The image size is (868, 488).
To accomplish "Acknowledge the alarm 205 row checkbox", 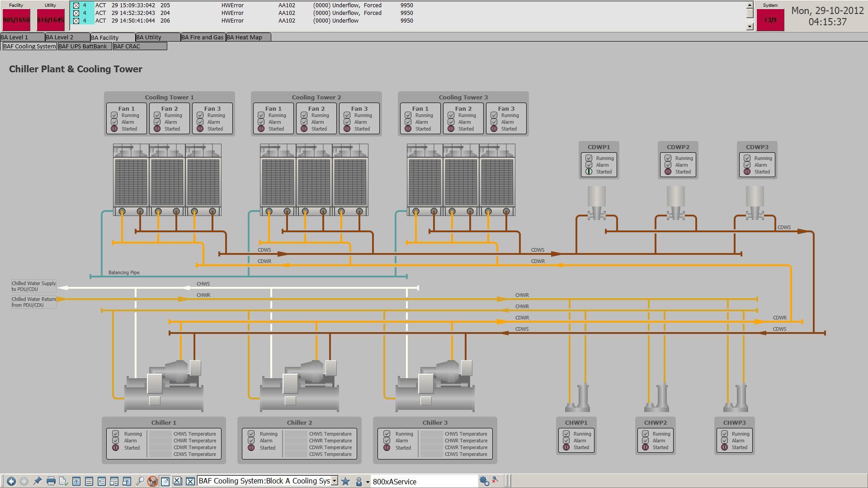I will [76, 5].
